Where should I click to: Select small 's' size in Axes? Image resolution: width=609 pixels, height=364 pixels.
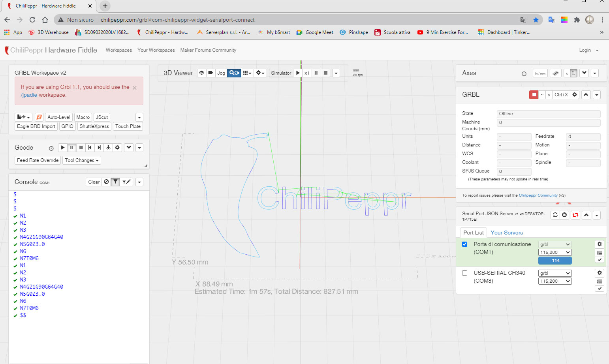567,73
